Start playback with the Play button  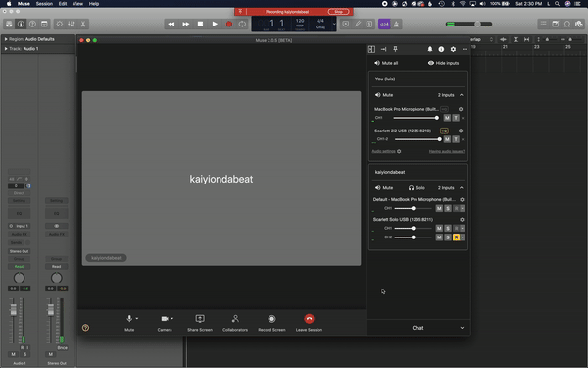tap(215, 24)
